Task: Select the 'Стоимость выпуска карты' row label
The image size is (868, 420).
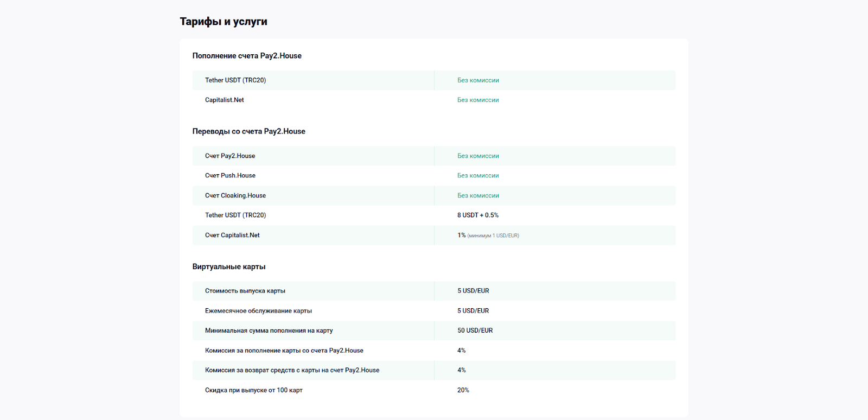Action: tap(245, 291)
